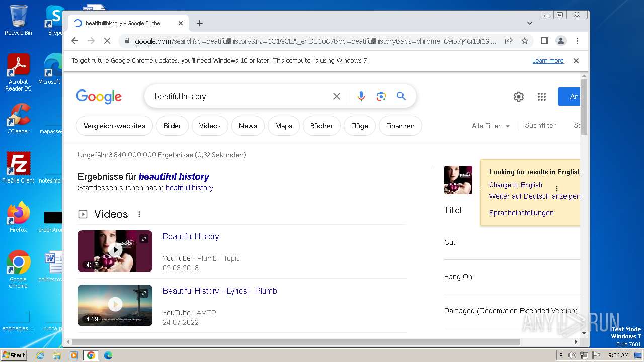Click the horizontal scrollbar of the page
Viewport: 644px width, 362px height.
tap(296, 342)
